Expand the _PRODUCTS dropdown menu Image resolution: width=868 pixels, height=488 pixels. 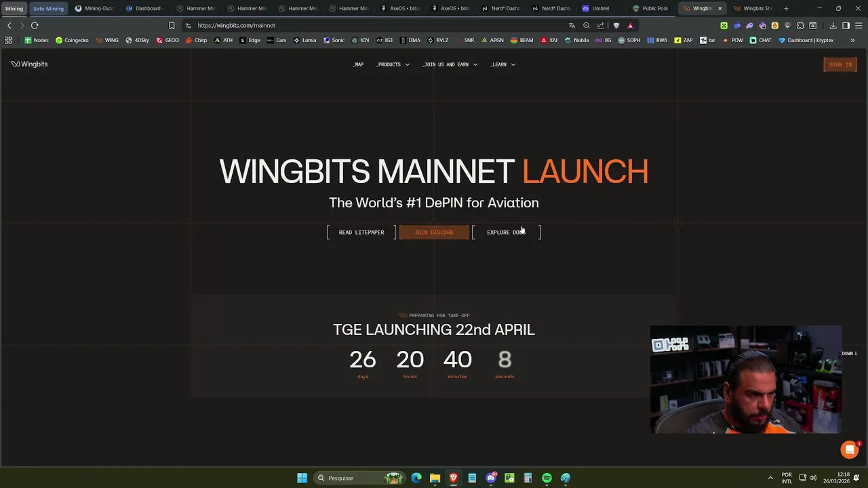393,64
